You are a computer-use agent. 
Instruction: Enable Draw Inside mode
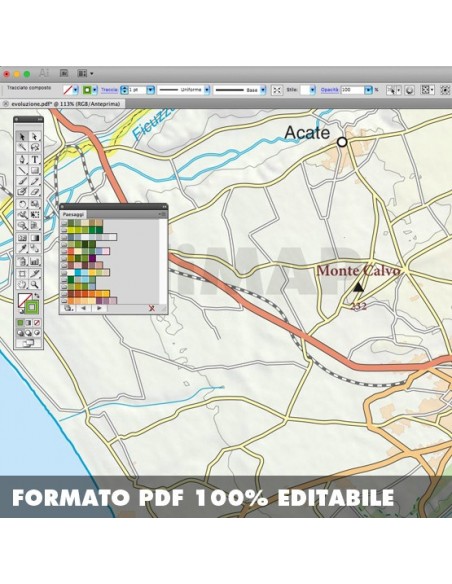(x=36, y=333)
